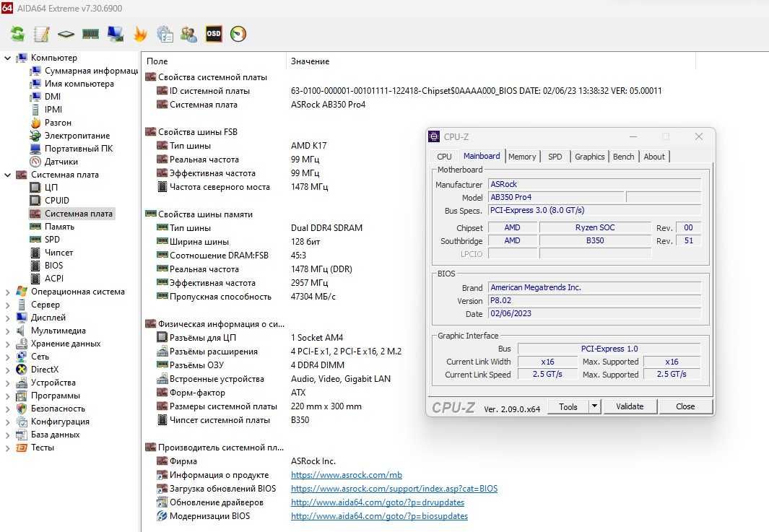The height and width of the screenshot is (532, 769).
Task: Click the green Refresh toolbar icon
Action: (17, 34)
